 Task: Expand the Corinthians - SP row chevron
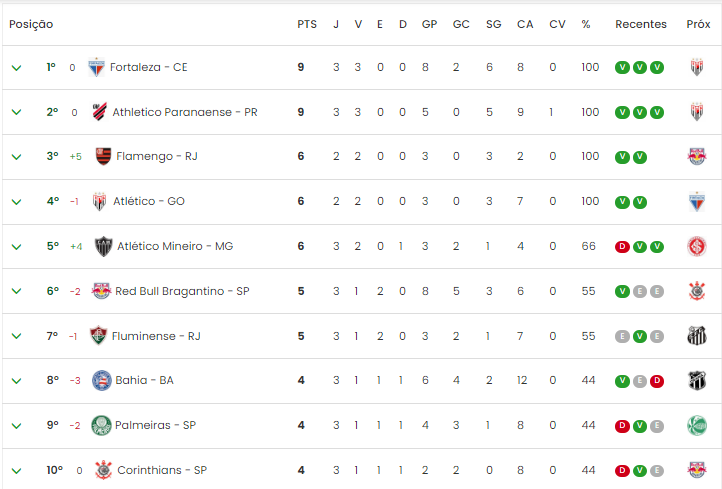click(x=17, y=471)
